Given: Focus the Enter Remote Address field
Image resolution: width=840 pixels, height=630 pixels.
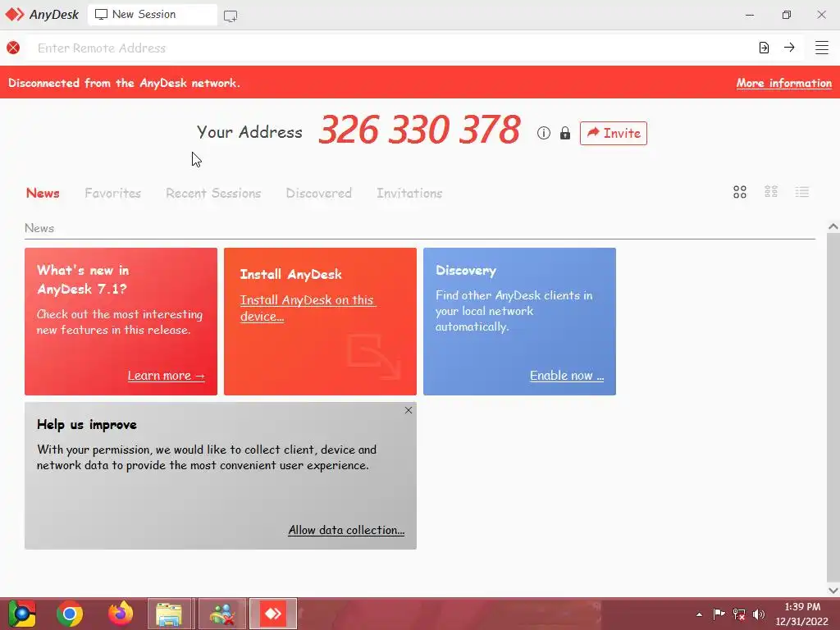Looking at the screenshot, I should coord(391,48).
